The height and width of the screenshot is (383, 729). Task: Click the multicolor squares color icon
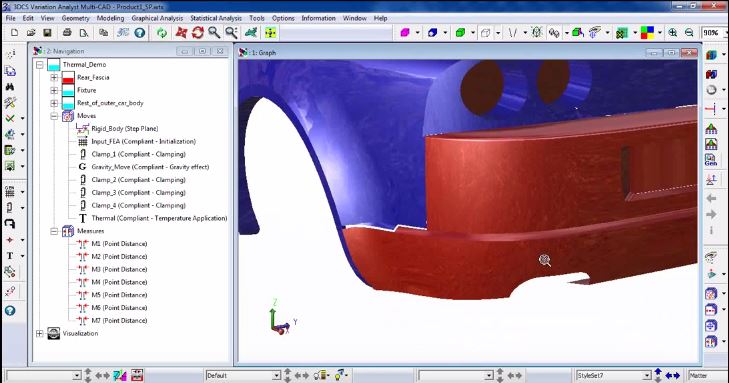647,33
